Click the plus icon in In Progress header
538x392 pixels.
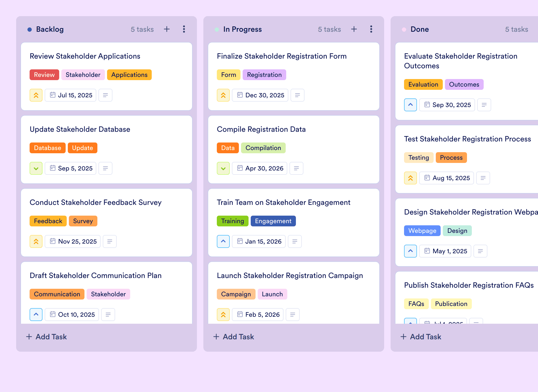354,29
